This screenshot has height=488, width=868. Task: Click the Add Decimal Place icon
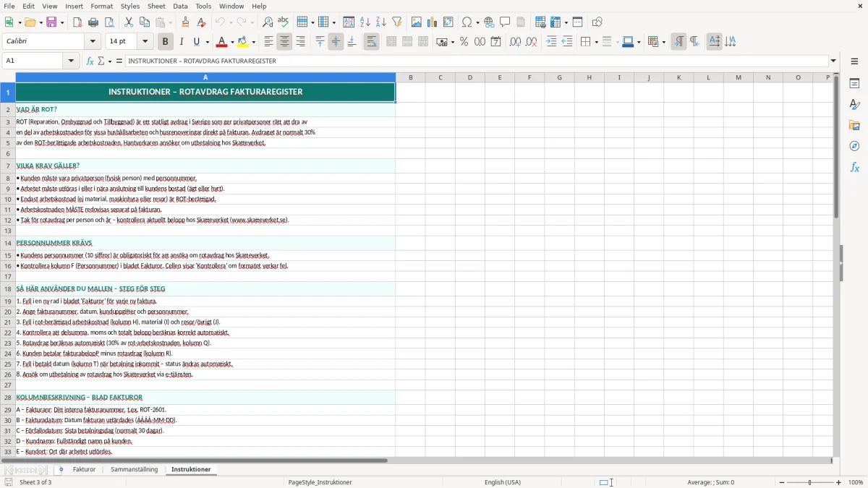pyautogui.click(x=515, y=42)
